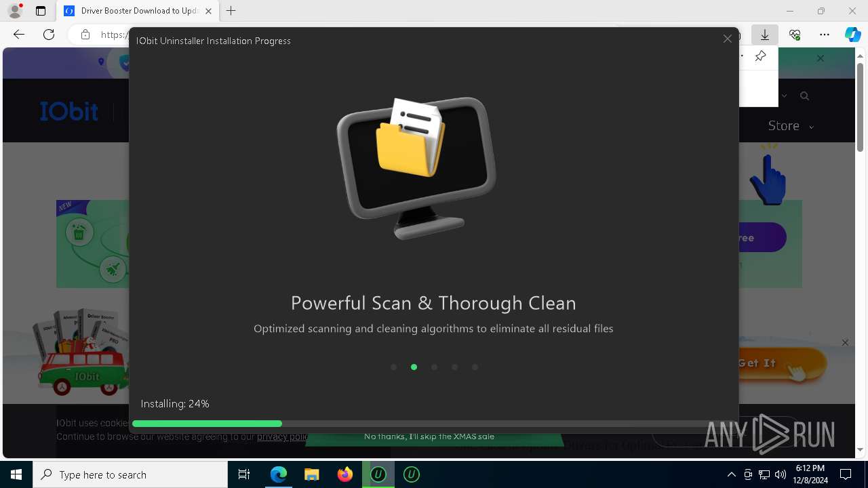
Task: Open Edge tab actions menu icon
Action: pyautogui.click(x=41, y=11)
